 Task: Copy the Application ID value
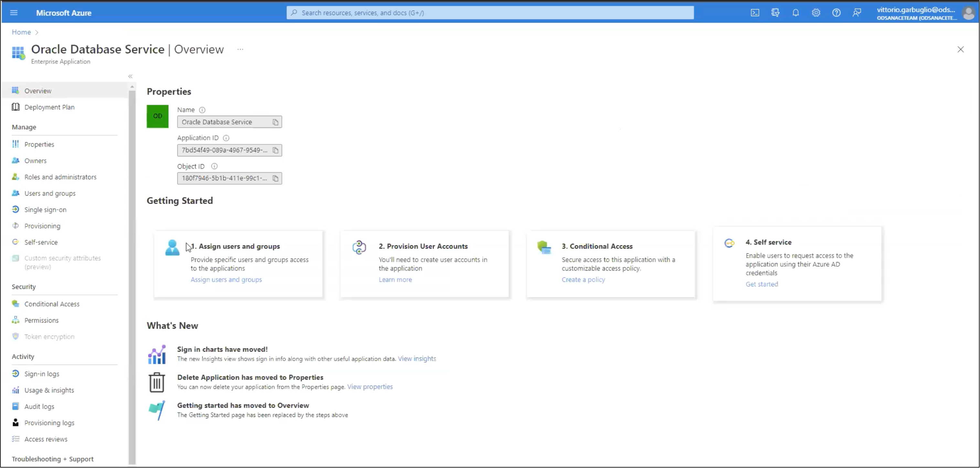coord(276,150)
